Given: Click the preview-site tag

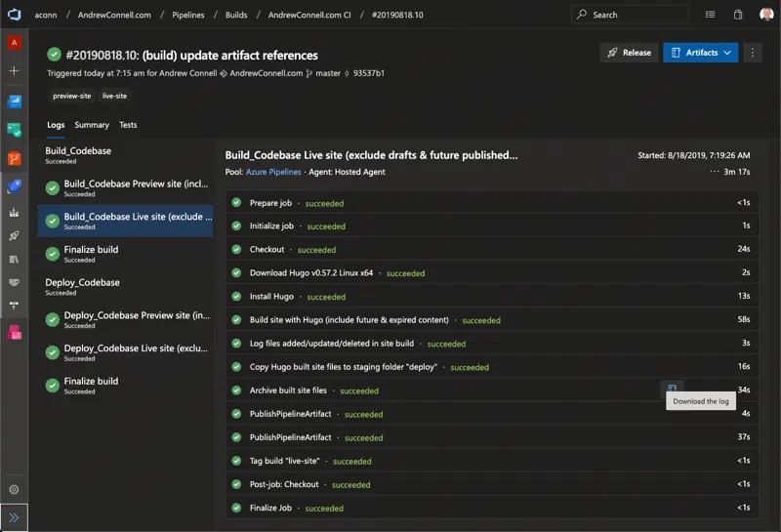Looking at the screenshot, I should (x=71, y=96).
